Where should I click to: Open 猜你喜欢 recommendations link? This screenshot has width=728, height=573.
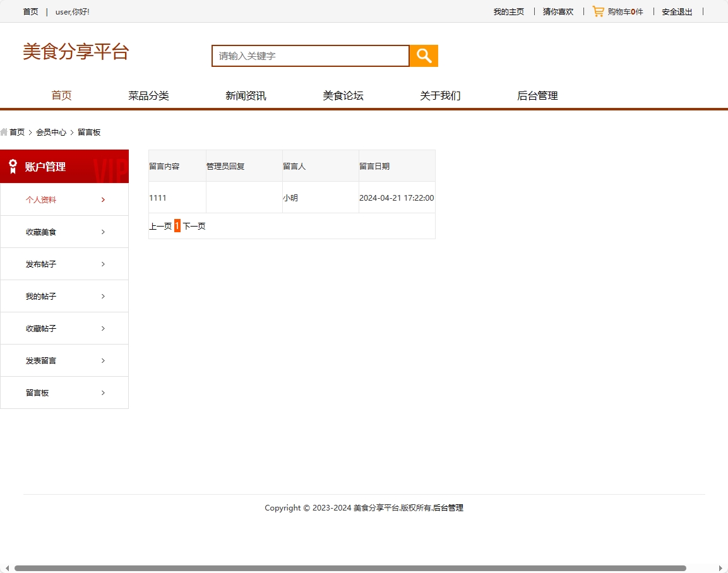click(558, 11)
